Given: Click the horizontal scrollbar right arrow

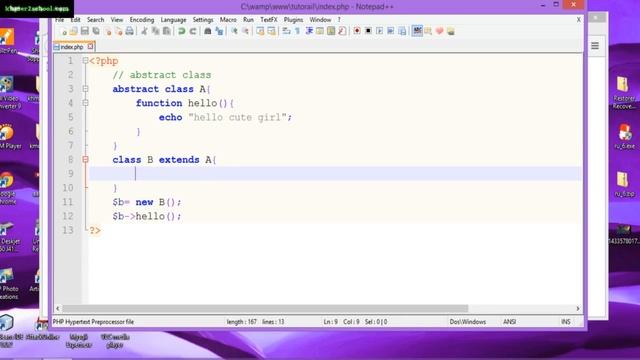Looking at the screenshot, I should [x=578, y=309].
